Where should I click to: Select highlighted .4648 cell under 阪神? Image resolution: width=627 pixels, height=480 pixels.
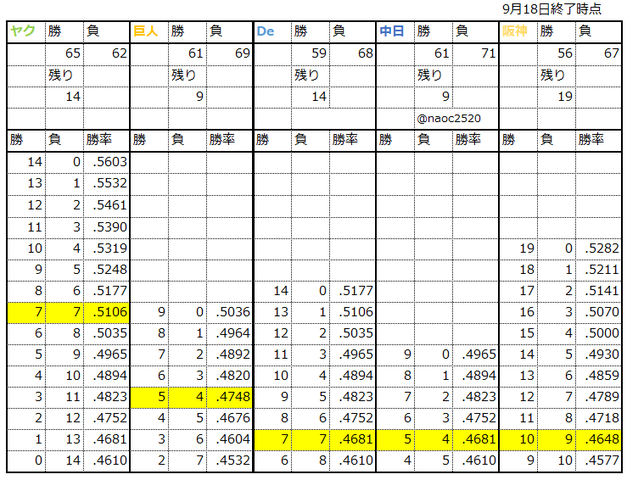(599, 439)
